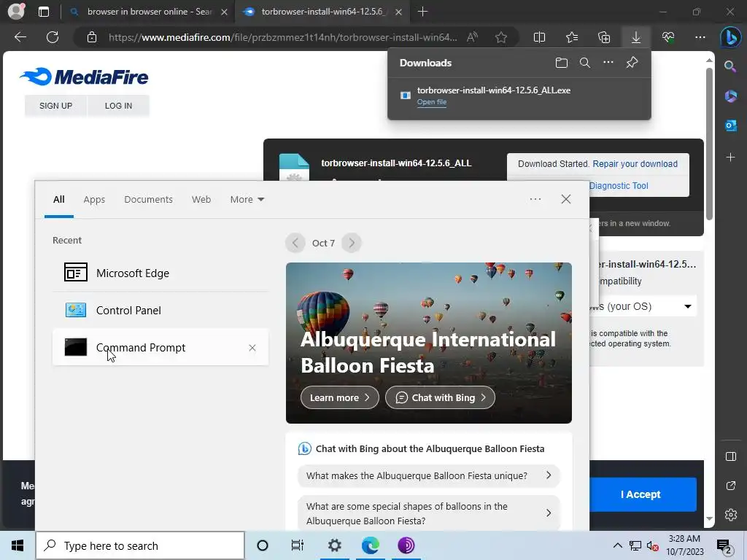Screen dimensions: 747x560
Task: Click the LOG IN button
Action: click(x=118, y=106)
